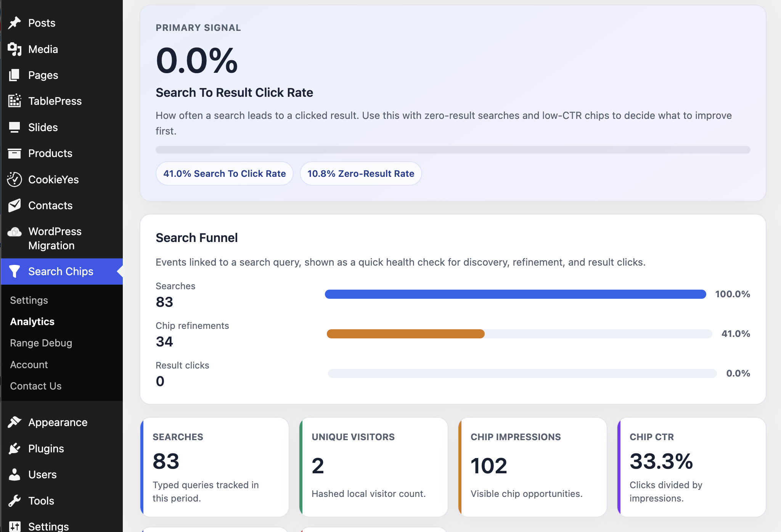Open the Appearance menu
The image size is (781, 532).
tap(61, 422)
